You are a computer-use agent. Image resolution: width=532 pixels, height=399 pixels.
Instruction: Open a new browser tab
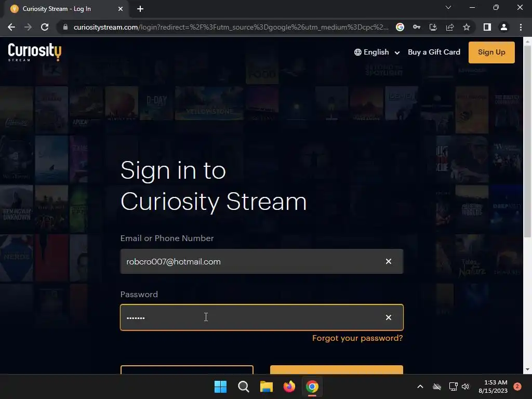140,9
